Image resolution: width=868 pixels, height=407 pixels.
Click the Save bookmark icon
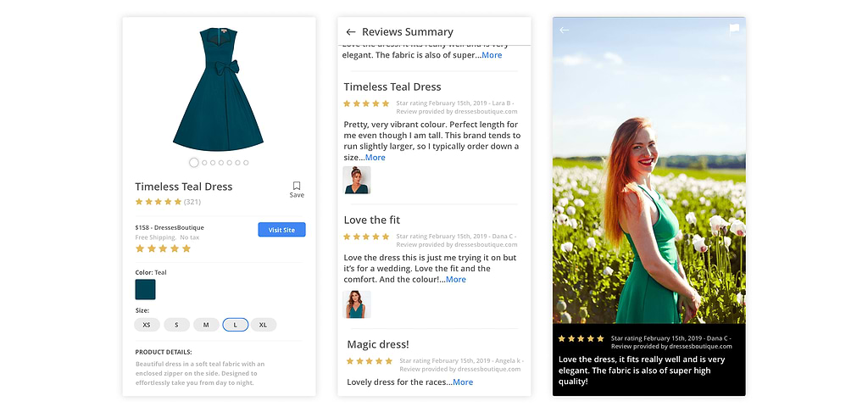click(297, 187)
